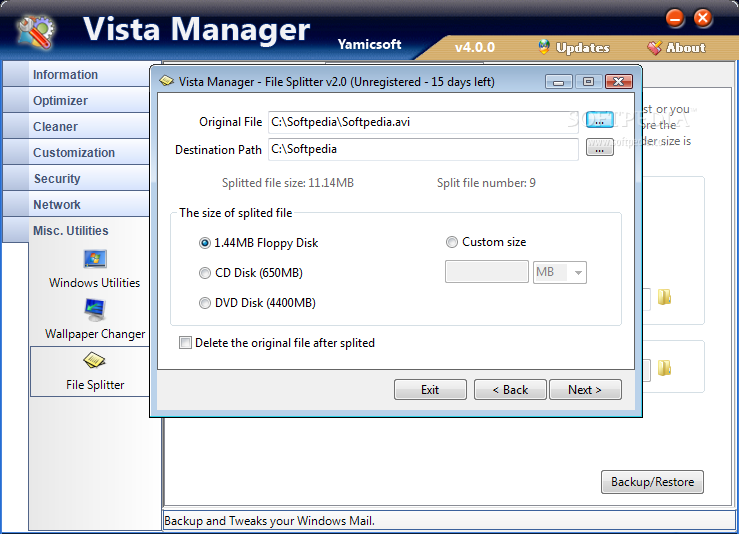The height and width of the screenshot is (534, 739).
Task: Click the Updates link
Action: pyautogui.click(x=583, y=48)
